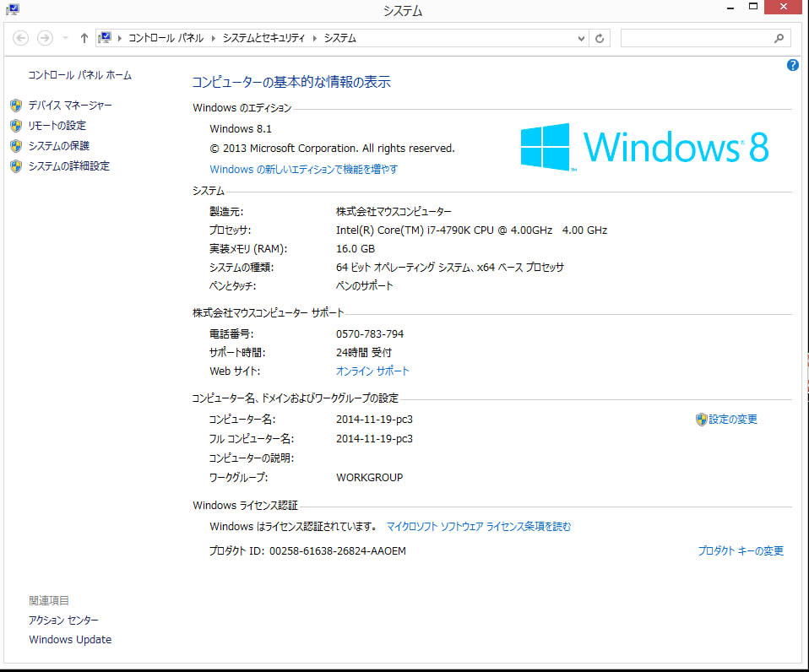The image size is (809, 672).
Task: Click the Windows 8.1 edition text
Action: [241, 129]
